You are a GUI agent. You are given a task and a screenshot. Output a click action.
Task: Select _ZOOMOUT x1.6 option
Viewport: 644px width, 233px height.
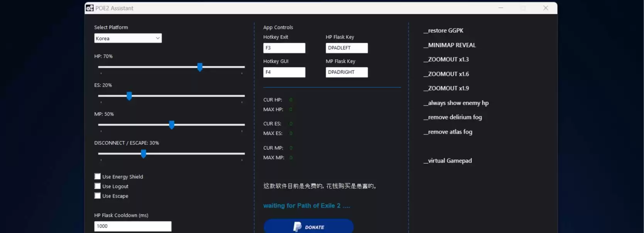[446, 74]
